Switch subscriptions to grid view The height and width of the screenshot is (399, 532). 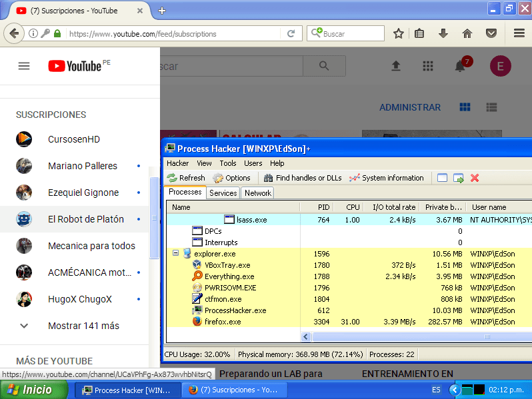click(x=465, y=107)
